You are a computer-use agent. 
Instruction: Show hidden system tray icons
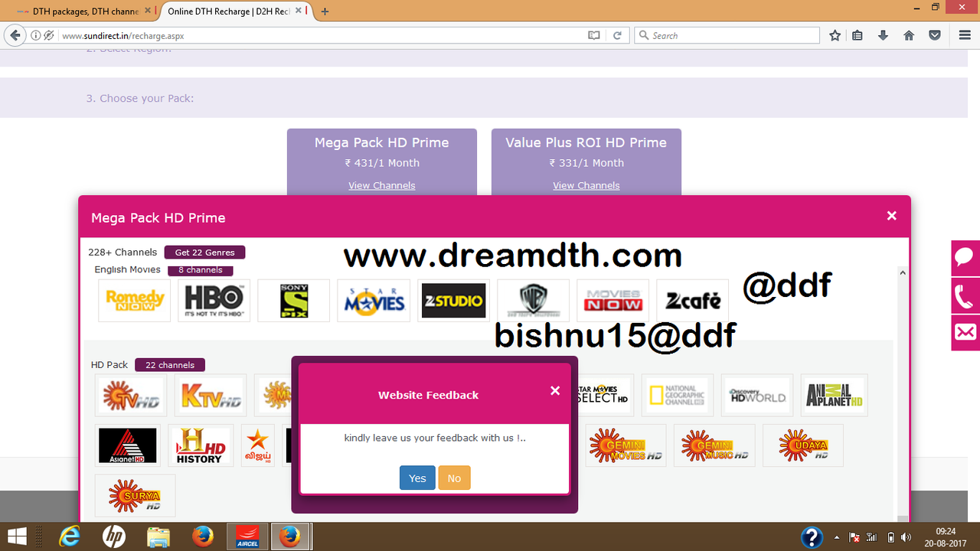coord(836,537)
